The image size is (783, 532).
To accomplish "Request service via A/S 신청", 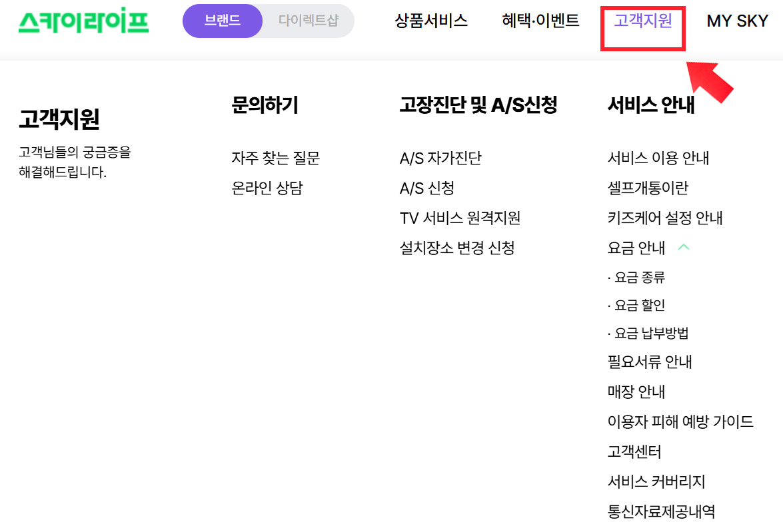I will point(426,188).
